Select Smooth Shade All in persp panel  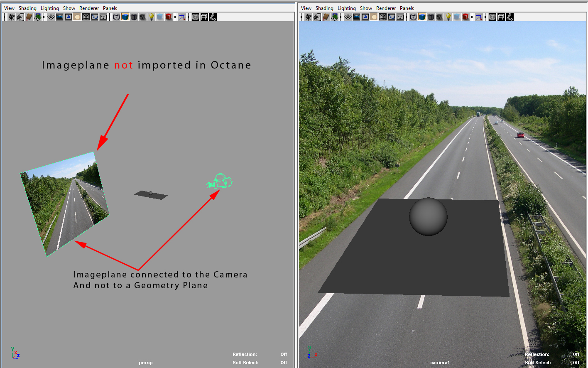click(x=125, y=17)
